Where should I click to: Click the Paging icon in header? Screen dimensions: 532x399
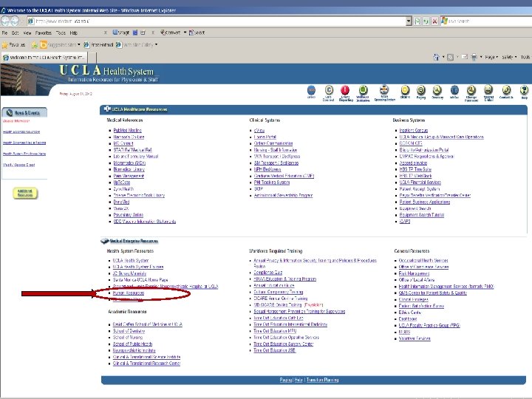pyautogui.click(x=420, y=90)
